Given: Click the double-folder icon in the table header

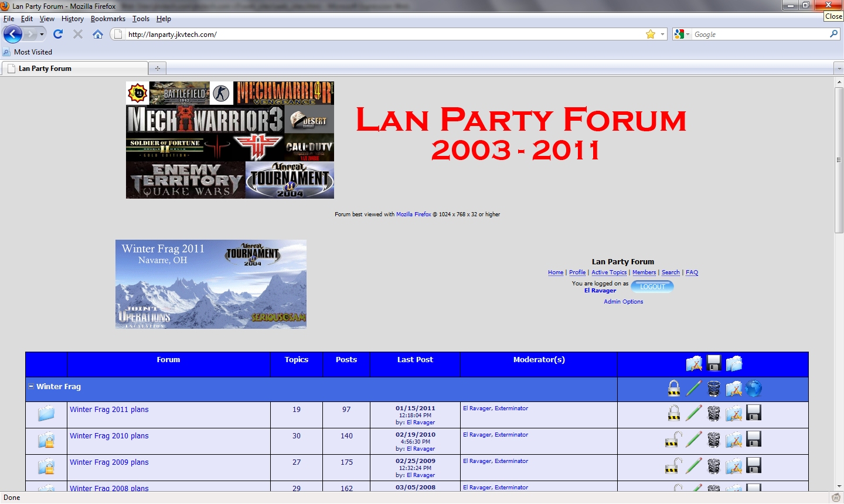Looking at the screenshot, I should [734, 363].
